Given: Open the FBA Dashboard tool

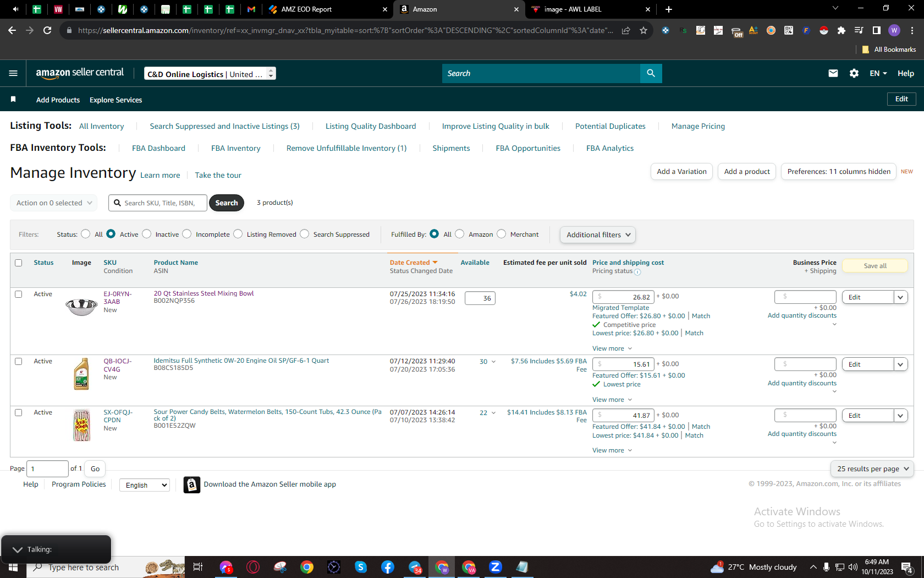Looking at the screenshot, I should click(x=158, y=148).
